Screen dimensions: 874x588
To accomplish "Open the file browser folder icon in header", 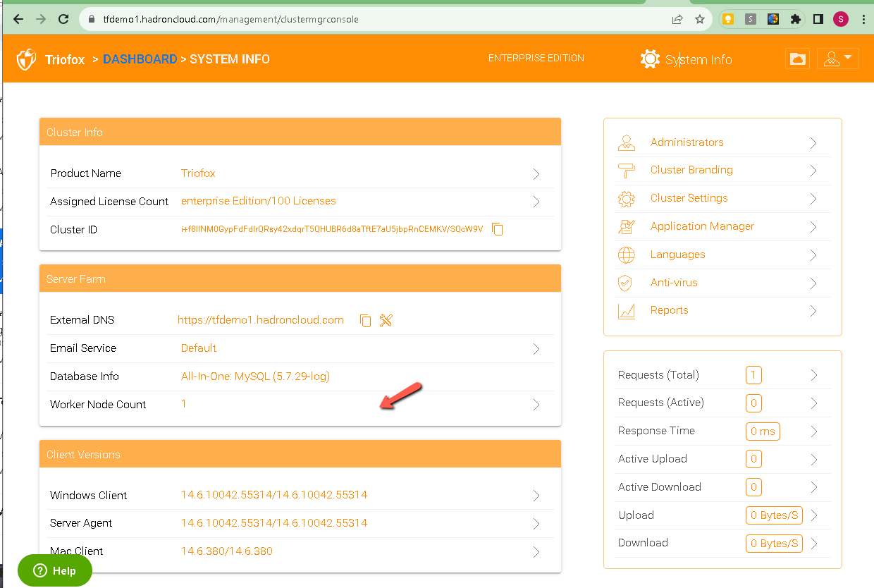I will pyautogui.click(x=797, y=59).
